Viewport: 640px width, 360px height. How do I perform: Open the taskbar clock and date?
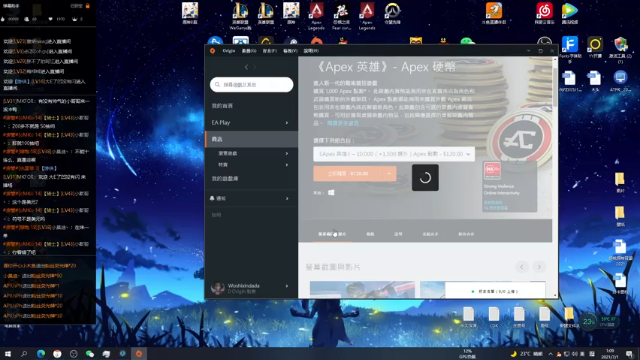pos(610,353)
